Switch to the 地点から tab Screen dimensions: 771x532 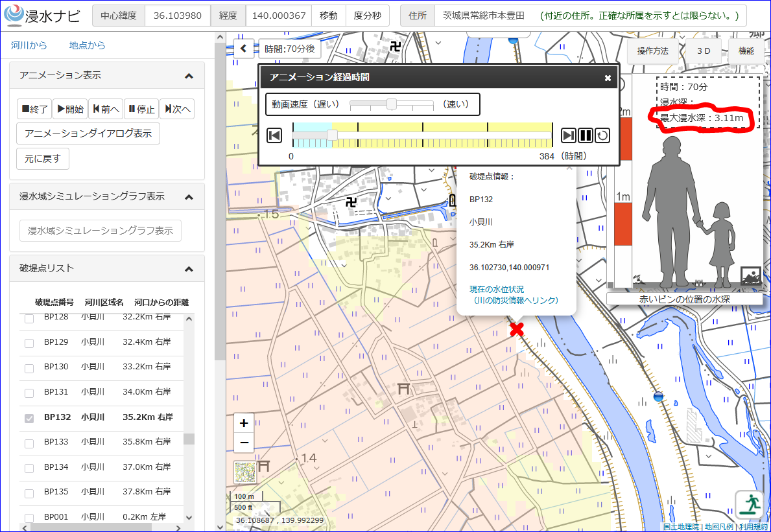[87, 45]
